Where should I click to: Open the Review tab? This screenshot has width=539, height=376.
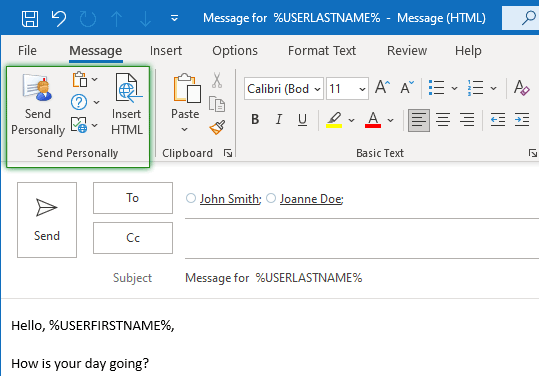click(407, 51)
